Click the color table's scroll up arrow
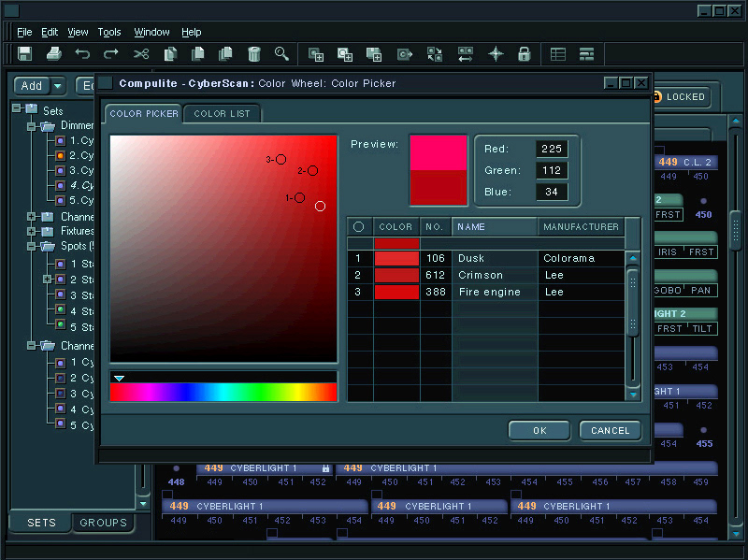Image resolution: width=748 pixels, height=560 pixels. point(633,258)
